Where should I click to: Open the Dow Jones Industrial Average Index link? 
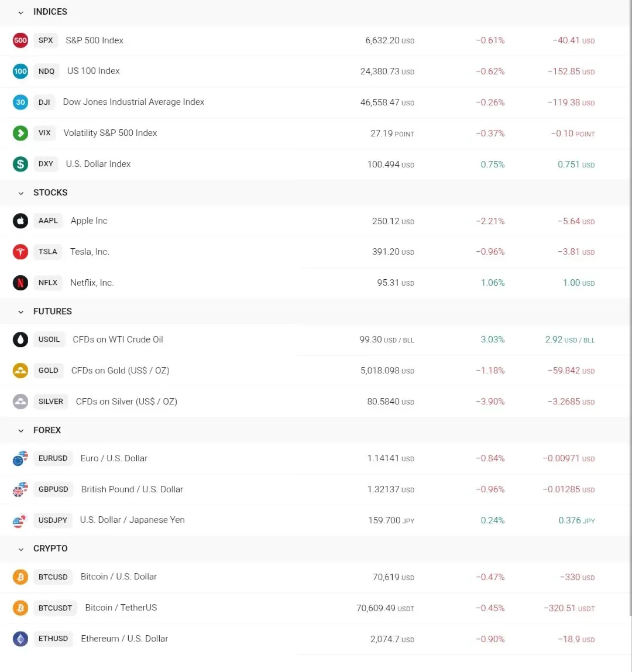click(133, 102)
